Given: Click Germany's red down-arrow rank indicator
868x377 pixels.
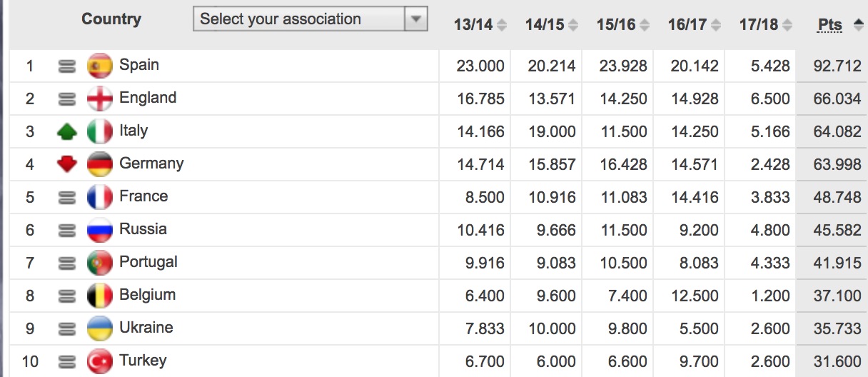Looking at the screenshot, I should [66, 165].
